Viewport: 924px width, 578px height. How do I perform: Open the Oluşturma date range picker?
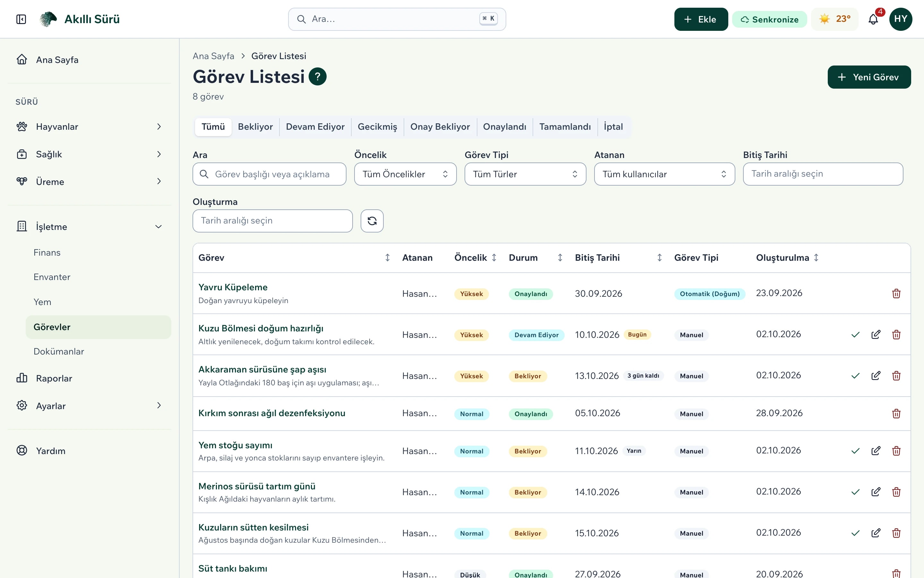pyautogui.click(x=272, y=221)
